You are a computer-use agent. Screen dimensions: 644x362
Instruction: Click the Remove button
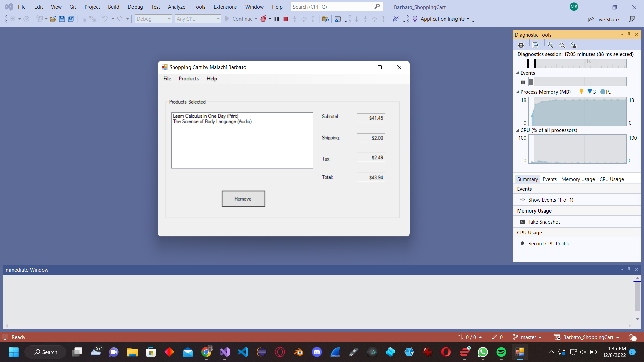(243, 199)
